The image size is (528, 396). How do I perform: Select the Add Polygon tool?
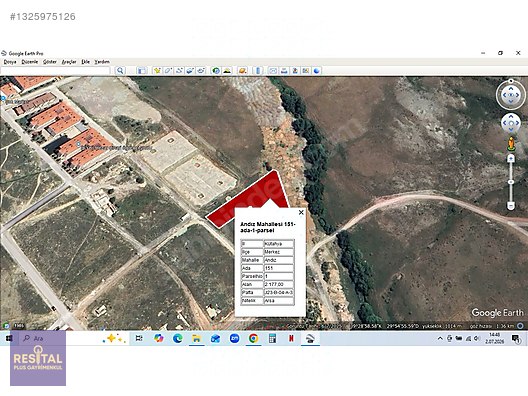click(x=168, y=70)
